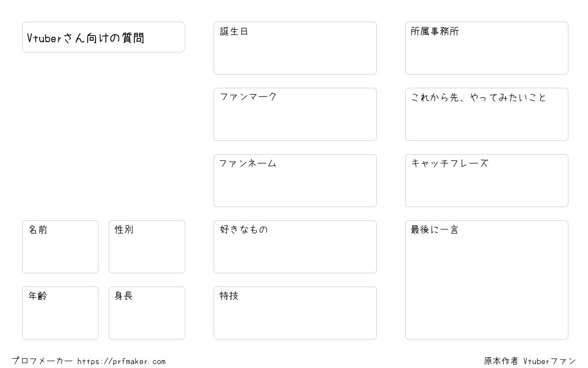Image resolution: width=588 pixels, height=368 pixels.
Task: Click the プロフメーカー footer text
Action: (42, 361)
